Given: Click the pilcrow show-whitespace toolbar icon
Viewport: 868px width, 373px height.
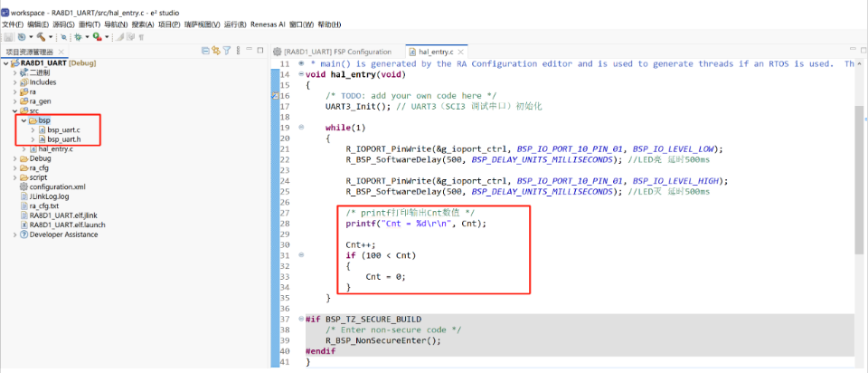Looking at the screenshot, I should point(141,37).
